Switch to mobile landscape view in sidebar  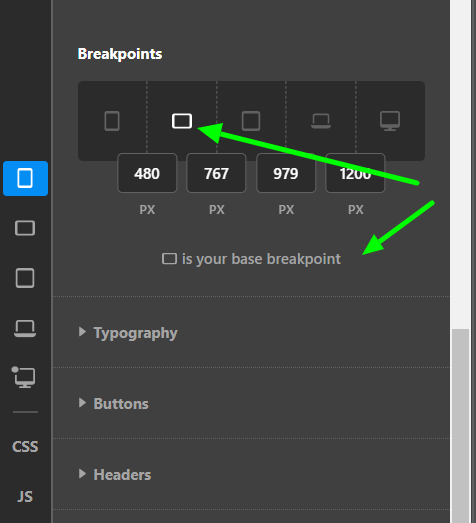[x=25, y=228]
